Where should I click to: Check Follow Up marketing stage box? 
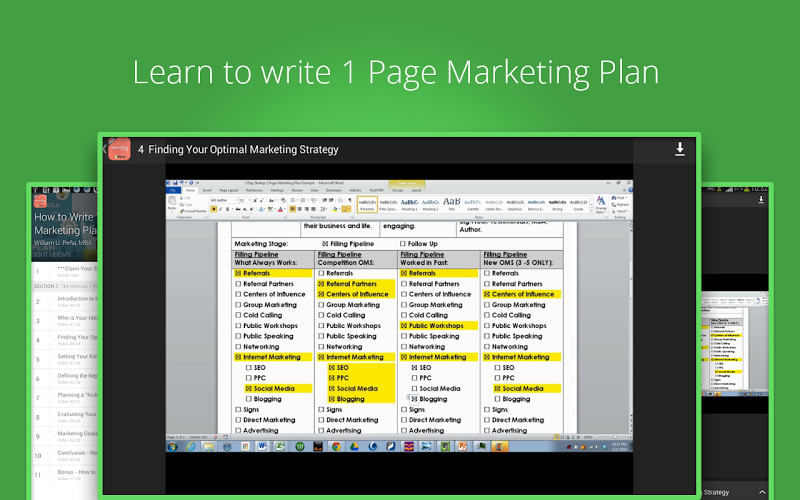[x=403, y=244]
